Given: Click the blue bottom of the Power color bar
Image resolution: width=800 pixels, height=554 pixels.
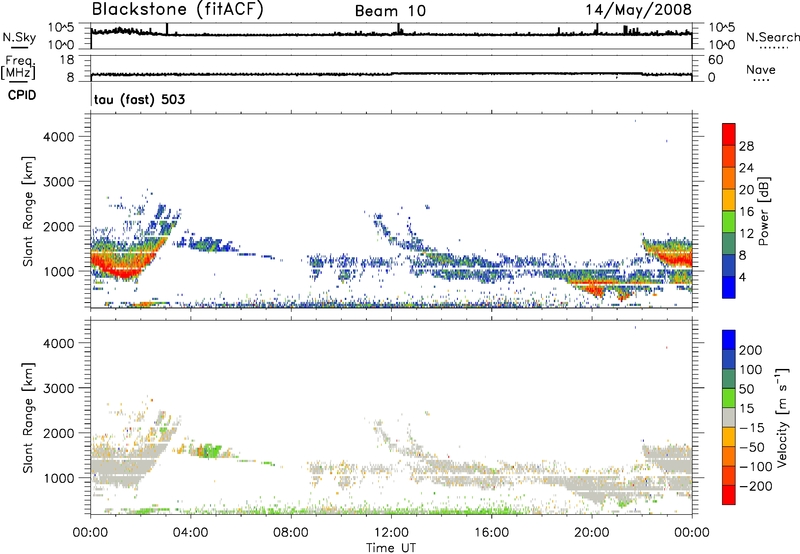Looking at the screenshot, I should [729, 287].
